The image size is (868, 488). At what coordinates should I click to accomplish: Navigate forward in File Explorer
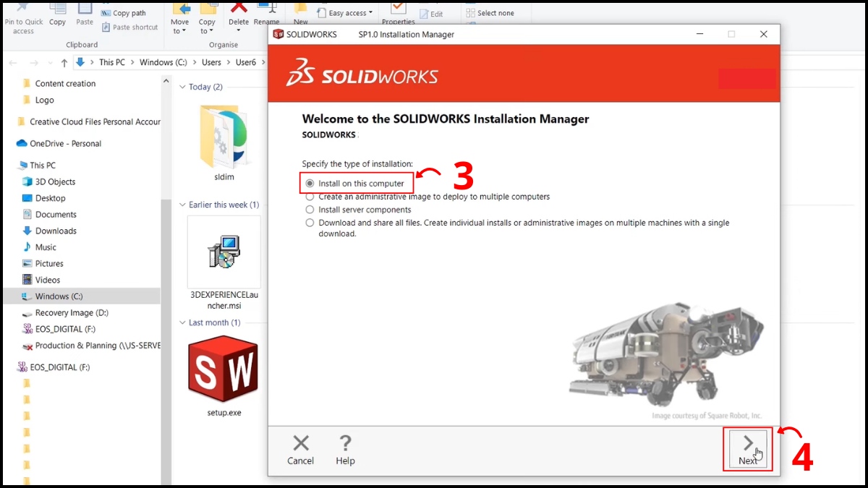[33, 63]
